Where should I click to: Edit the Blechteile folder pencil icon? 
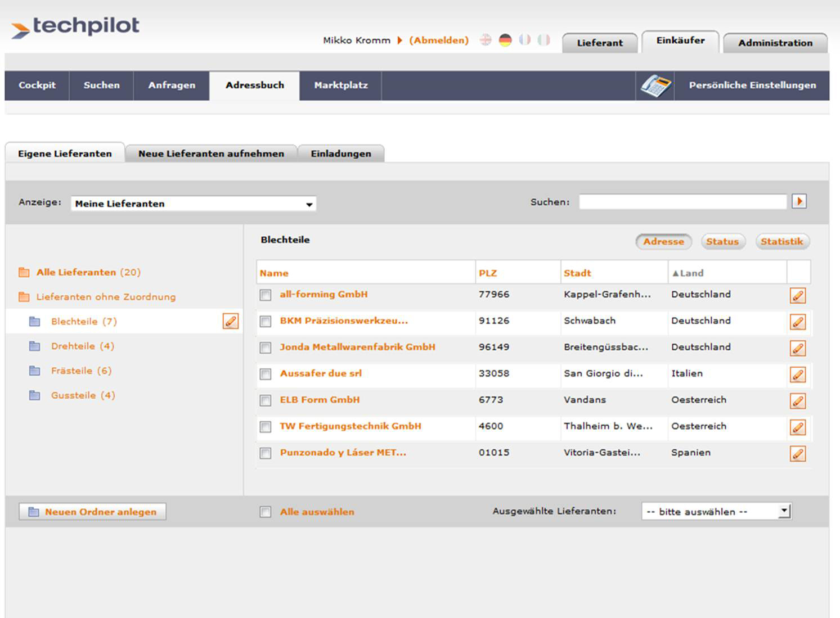click(x=230, y=321)
